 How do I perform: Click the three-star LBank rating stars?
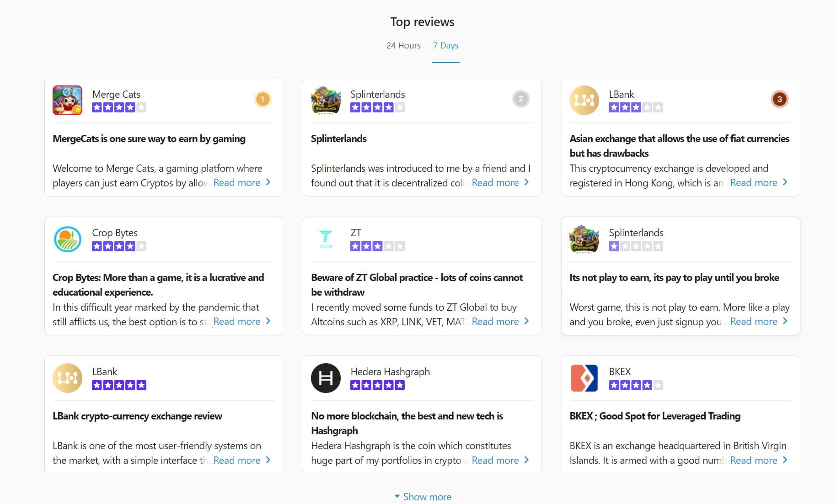coord(636,108)
